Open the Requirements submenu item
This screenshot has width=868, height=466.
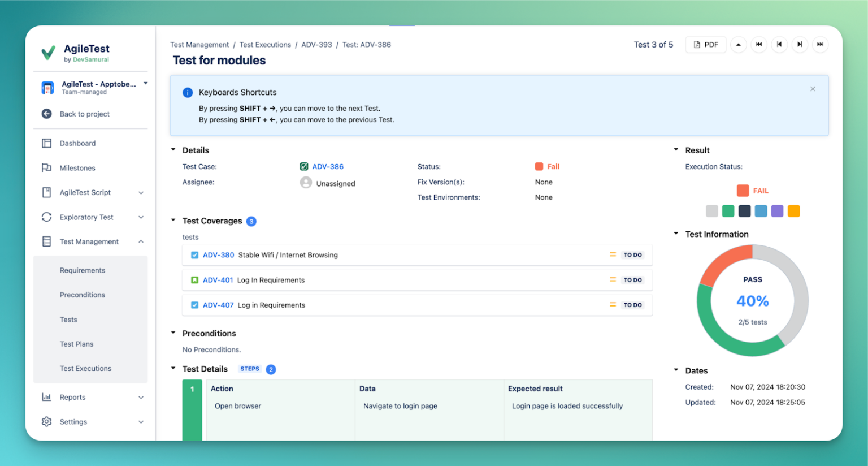[83, 270]
